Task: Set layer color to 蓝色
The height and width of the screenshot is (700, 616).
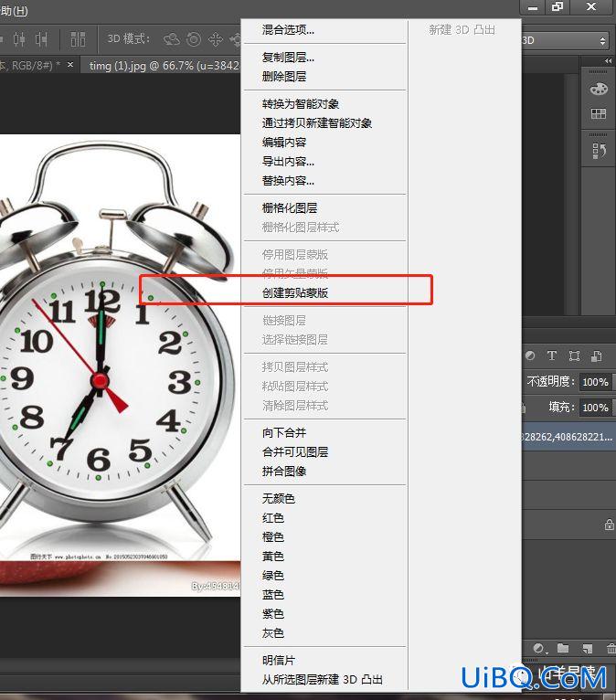Action: [324, 595]
